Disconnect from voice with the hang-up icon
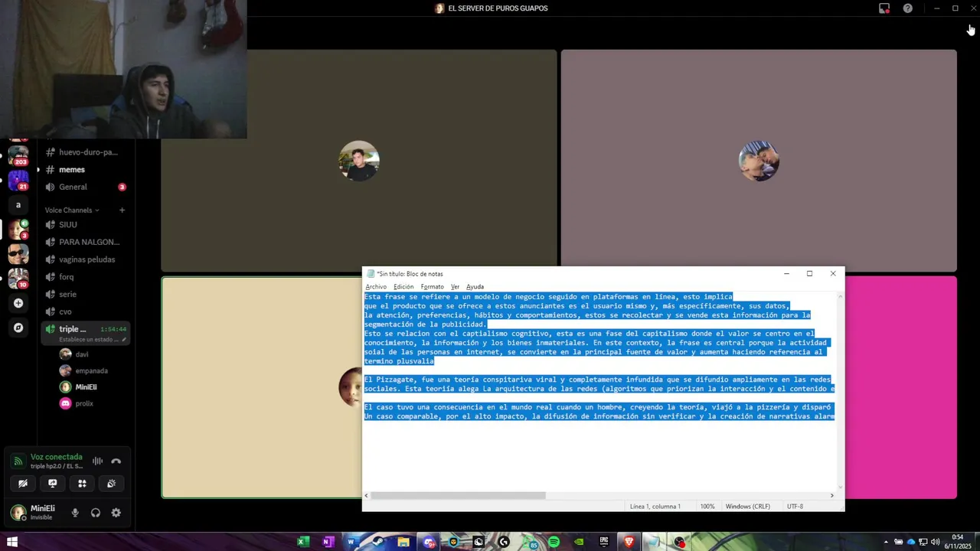Screen dimensions: 980x551 (116, 461)
